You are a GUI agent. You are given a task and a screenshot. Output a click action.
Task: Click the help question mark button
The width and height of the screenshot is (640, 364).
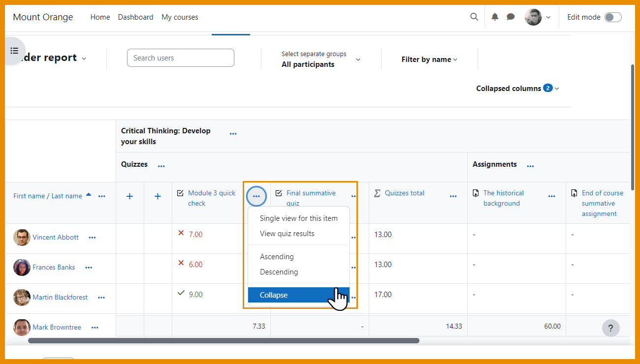[x=610, y=328]
